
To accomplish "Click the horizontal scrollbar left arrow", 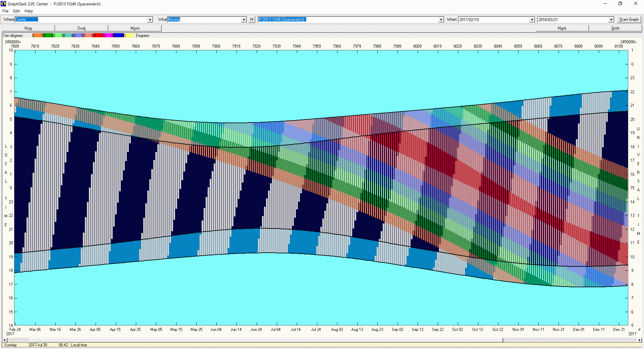I will pyautogui.click(x=4, y=340).
